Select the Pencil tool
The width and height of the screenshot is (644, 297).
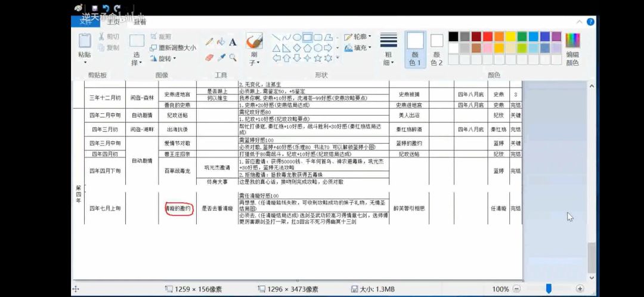(209, 42)
